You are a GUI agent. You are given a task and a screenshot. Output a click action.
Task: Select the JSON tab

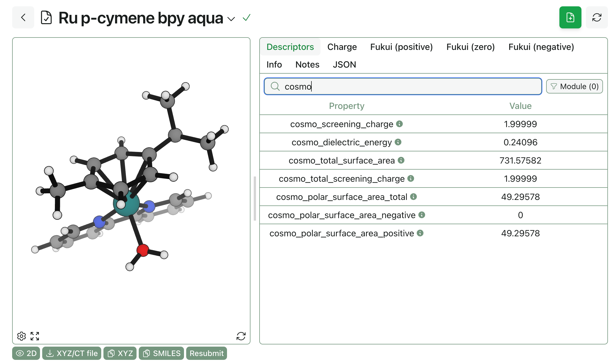tap(344, 65)
